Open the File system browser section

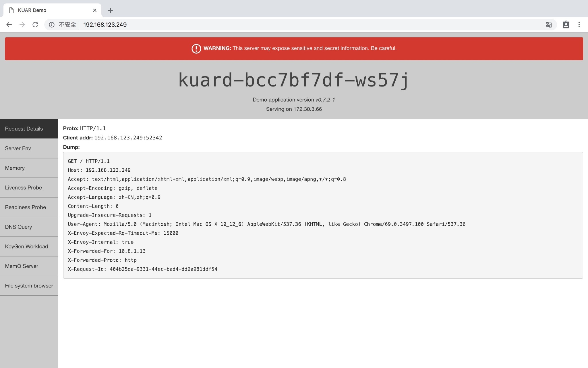29,286
